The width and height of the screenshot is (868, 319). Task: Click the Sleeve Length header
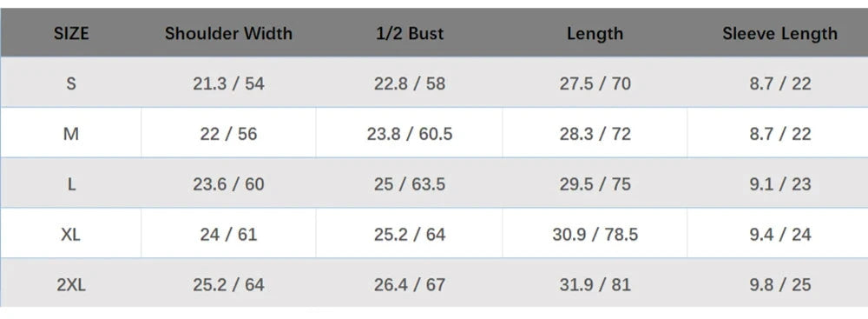click(x=780, y=34)
